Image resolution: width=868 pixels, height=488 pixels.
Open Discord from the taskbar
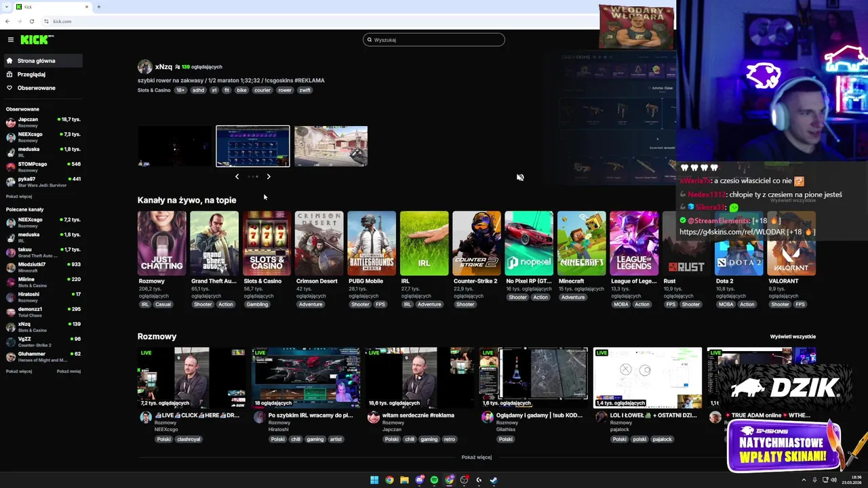click(419, 480)
